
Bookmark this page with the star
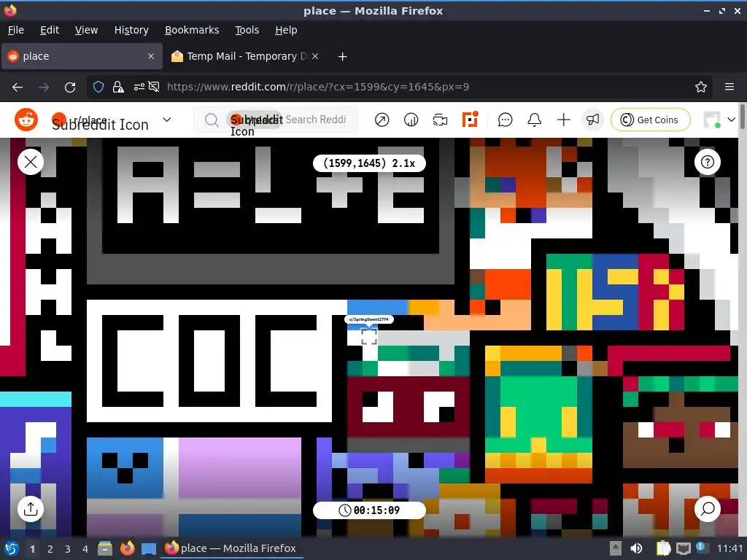pyautogui.click(x=701, y=87)
